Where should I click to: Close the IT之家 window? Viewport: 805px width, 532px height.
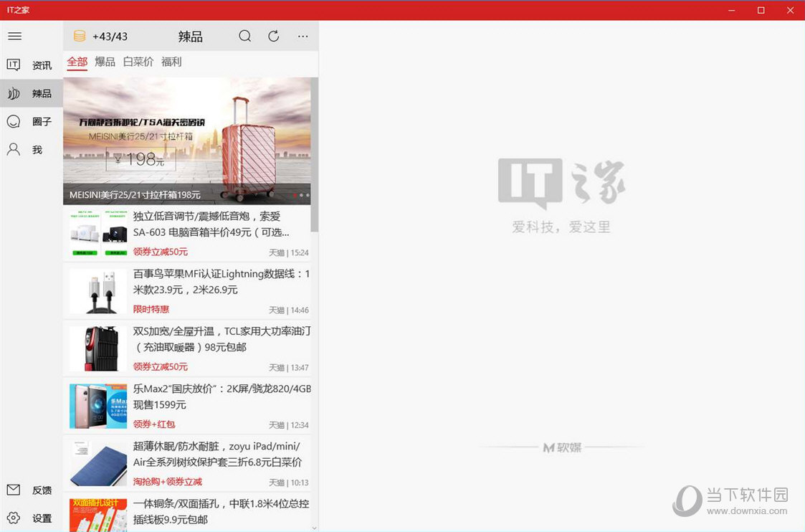790,10
